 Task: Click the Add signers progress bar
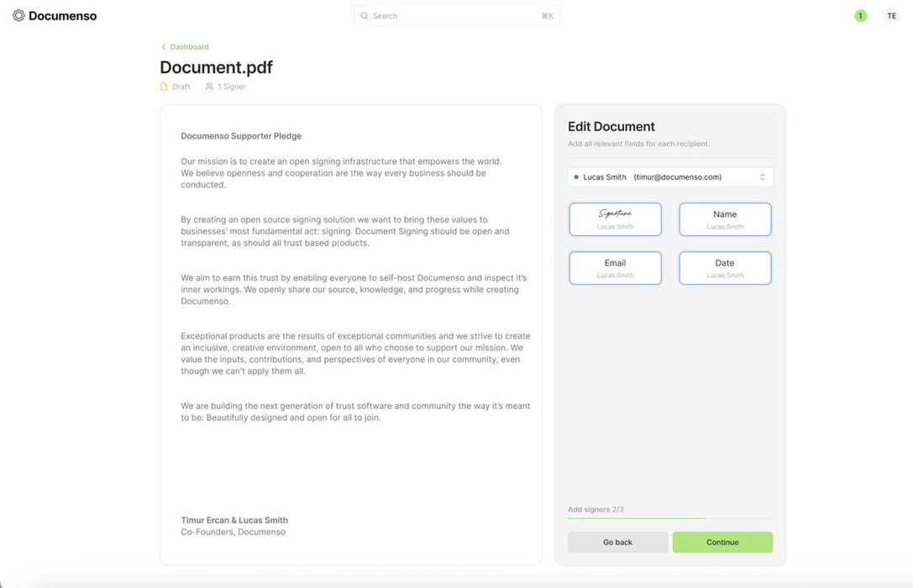tap(670, 517)
